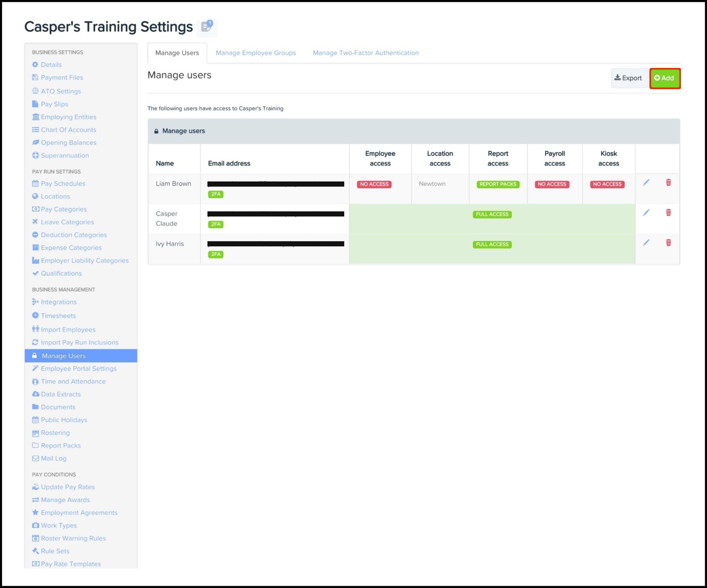Click the trash delete icon for Ivy Harris
Viewport: 707px width, 588px height.
(668, 243)
